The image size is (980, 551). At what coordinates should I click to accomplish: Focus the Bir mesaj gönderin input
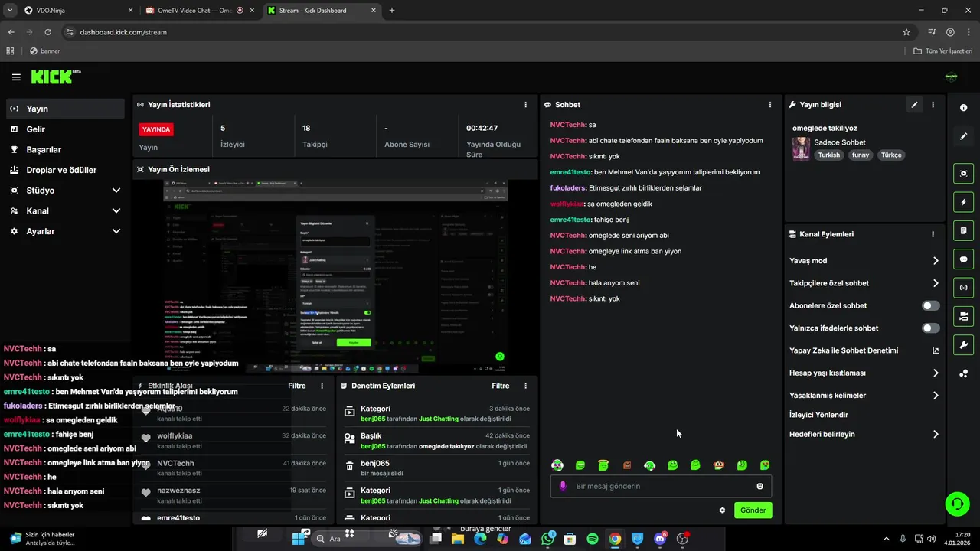point(661,486)
